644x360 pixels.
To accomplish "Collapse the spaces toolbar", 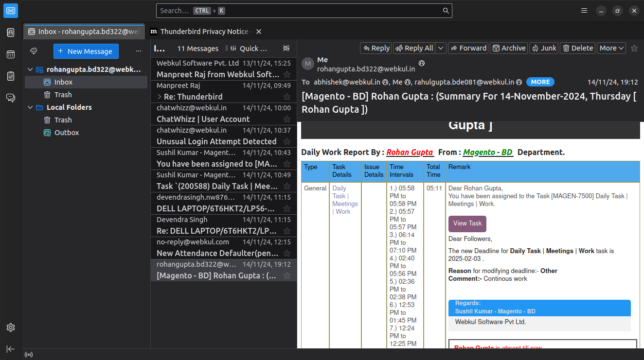I will click(x=11, y=349).
